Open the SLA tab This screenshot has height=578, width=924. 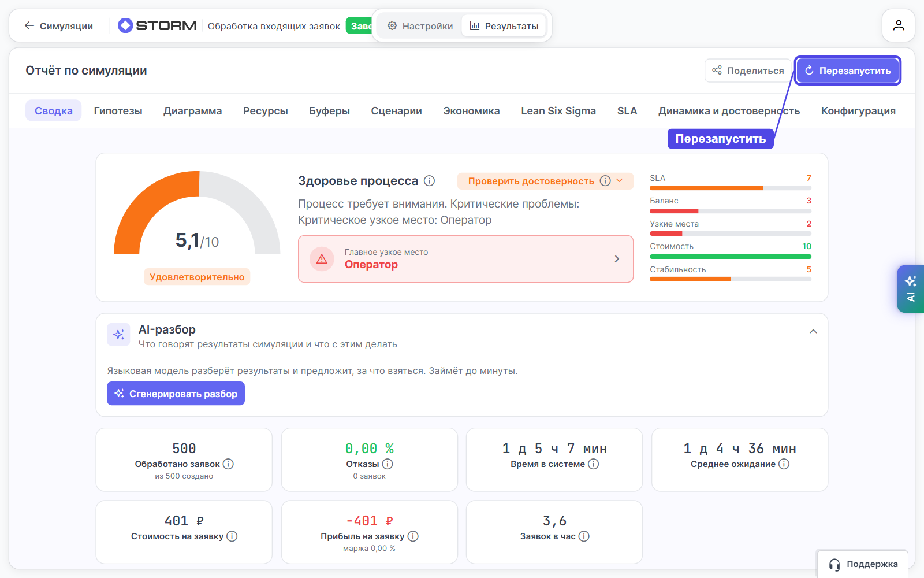(x=627, y=111)
